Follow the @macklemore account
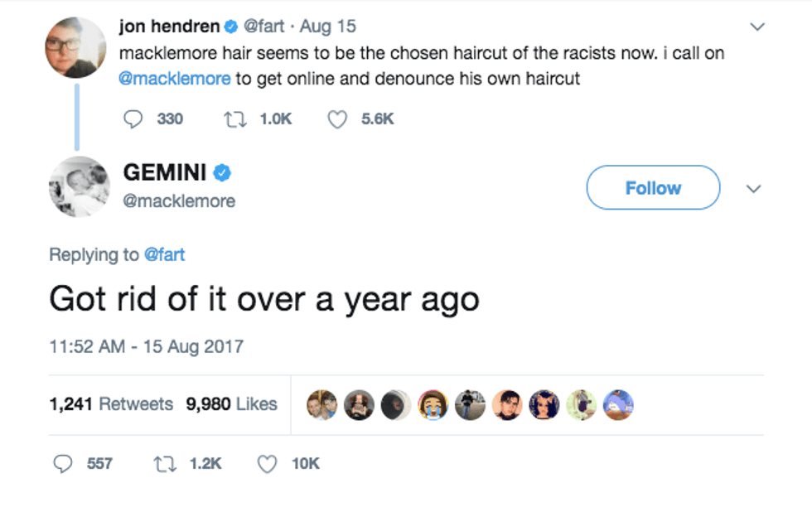812x512 pixels. [653, 188]
